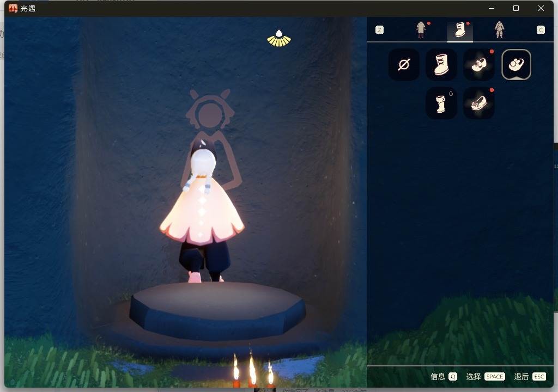Pick the glowing strap sandals with red dot

coord(479,65)
